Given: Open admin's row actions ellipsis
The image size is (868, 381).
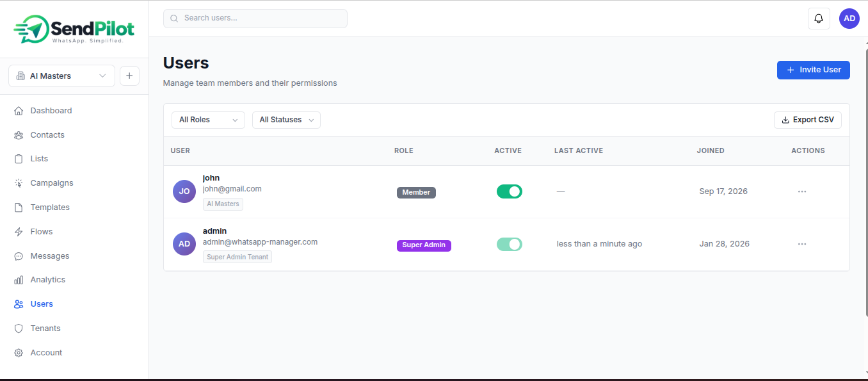Looking at the screenshot, I should [802, 244].
